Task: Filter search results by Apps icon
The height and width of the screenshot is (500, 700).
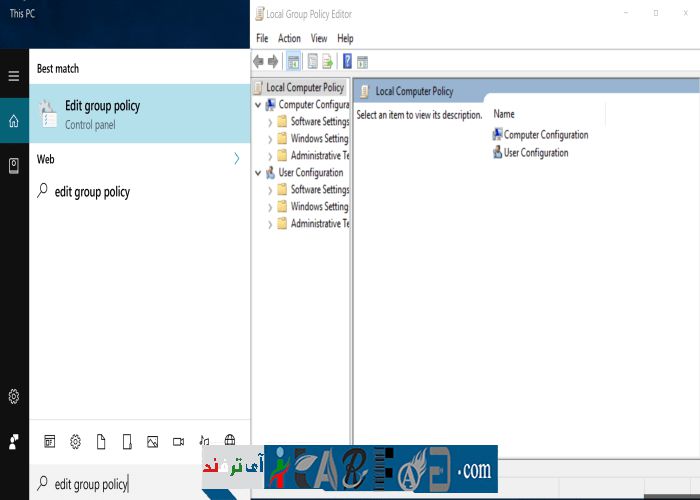Action: click(x=49, y=441)
